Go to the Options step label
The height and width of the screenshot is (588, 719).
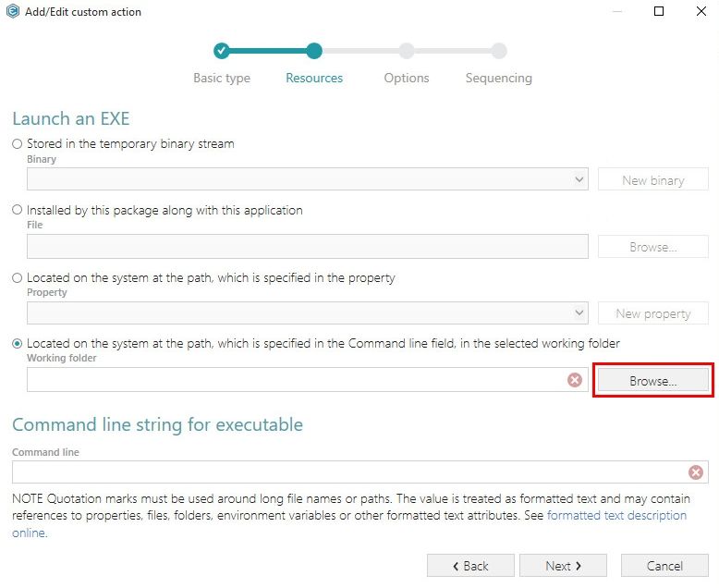[x=407, y=78]
